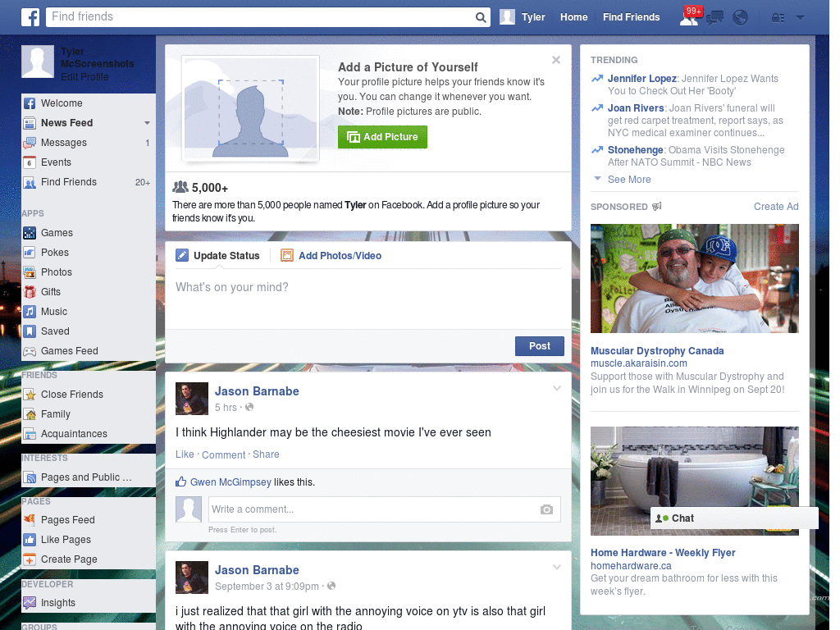The height and width of the screenshot is (630, 840).
Task: Click Jason Barnabe's name on 5 hrs post
Action: point(257,391)
